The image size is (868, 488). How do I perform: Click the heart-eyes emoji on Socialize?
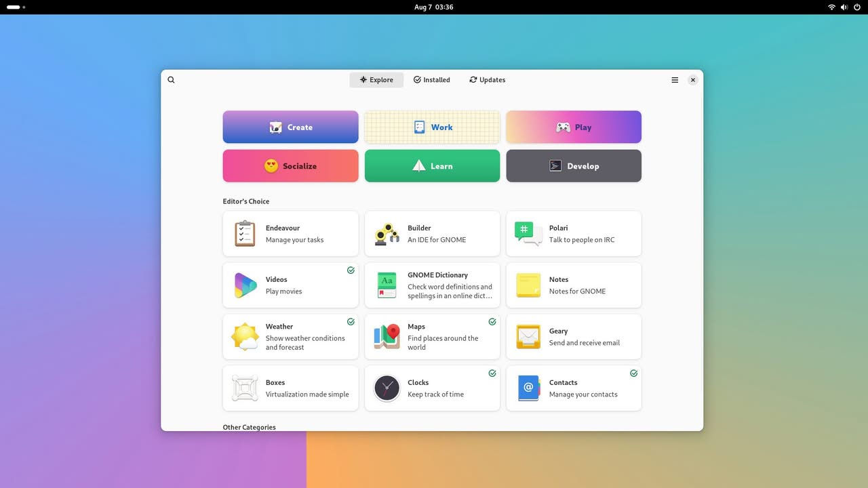click(x=271, y=165)
